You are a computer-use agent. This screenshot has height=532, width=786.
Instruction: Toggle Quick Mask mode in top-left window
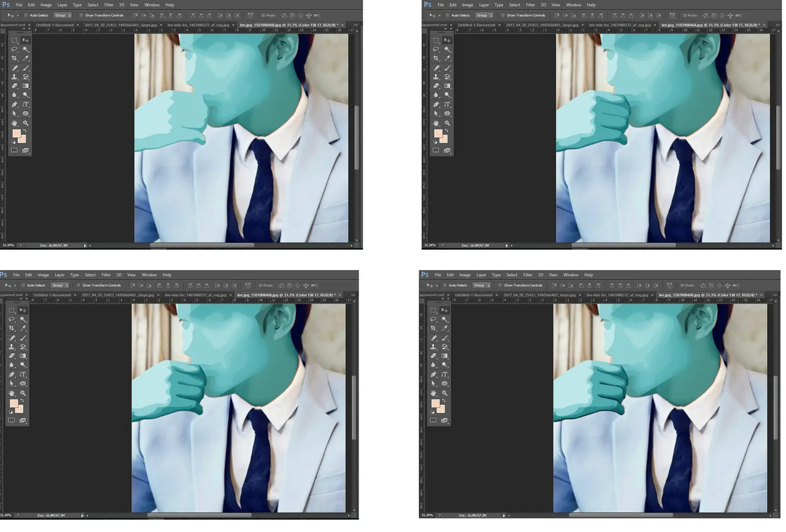pos(15,150)
